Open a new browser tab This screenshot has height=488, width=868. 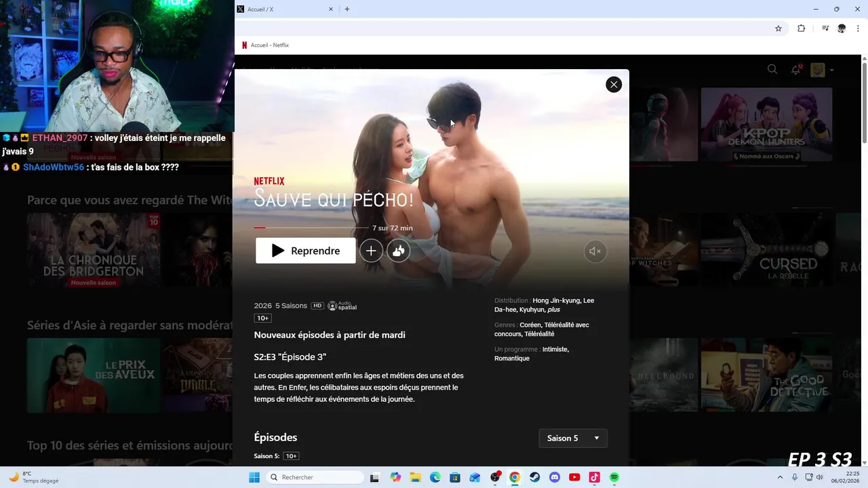pyautogui.click(x=347, y=9)
